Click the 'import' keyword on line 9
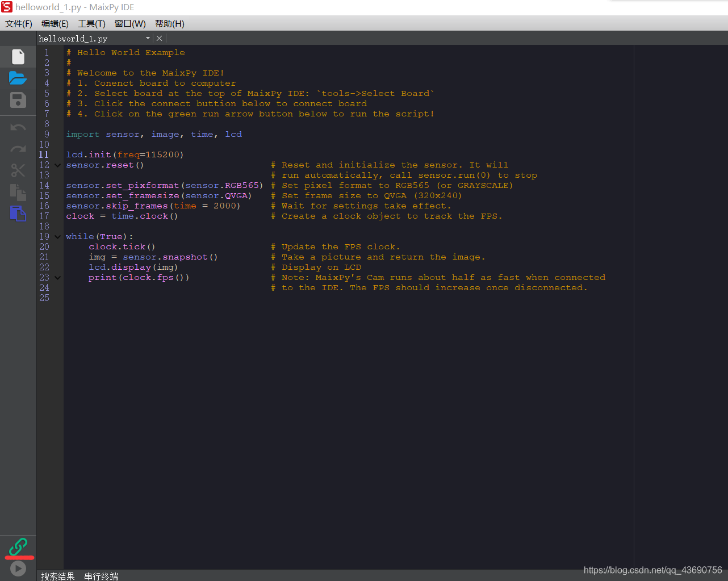 coord(83,135)
